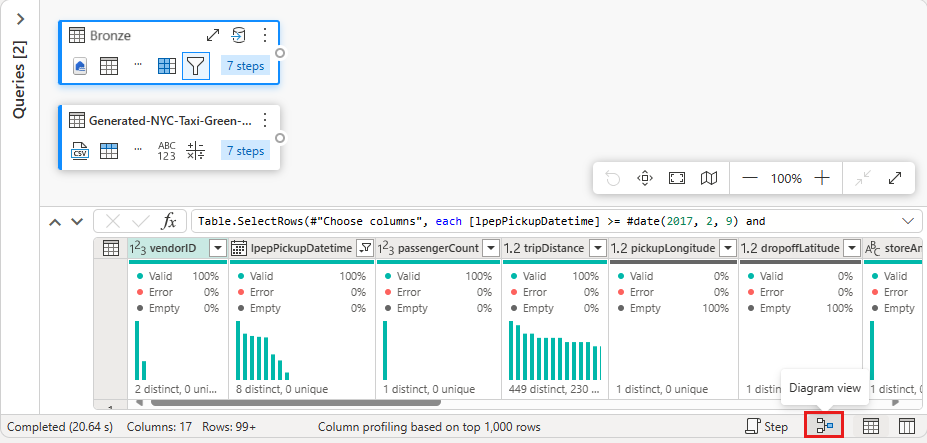This screenshot has width=927, height=443.
Task: Change vendorID data type icon
Action: tap(138, 248)
